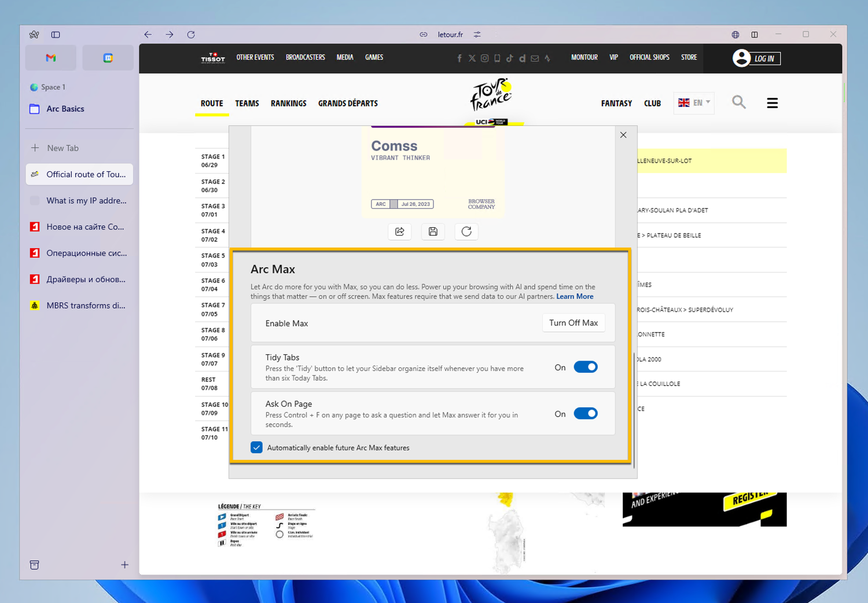
Task: Open the pinned Google Calendar tab
Action: click(x=108, y=58)
